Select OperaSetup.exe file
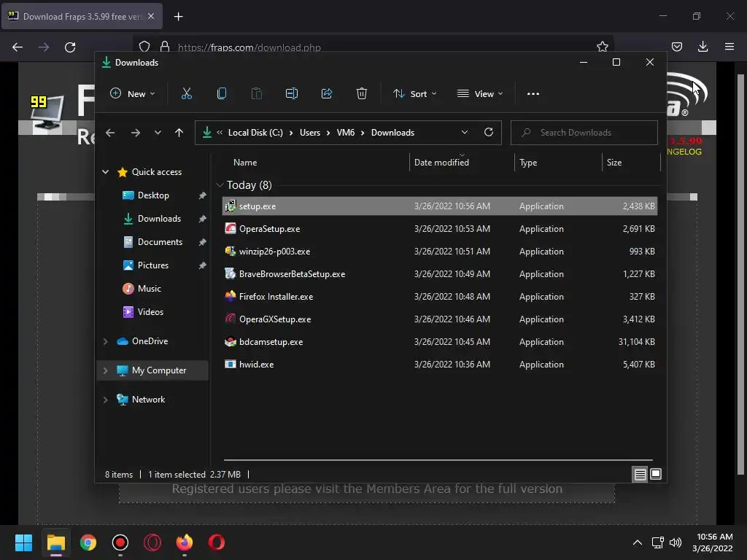 440,229
